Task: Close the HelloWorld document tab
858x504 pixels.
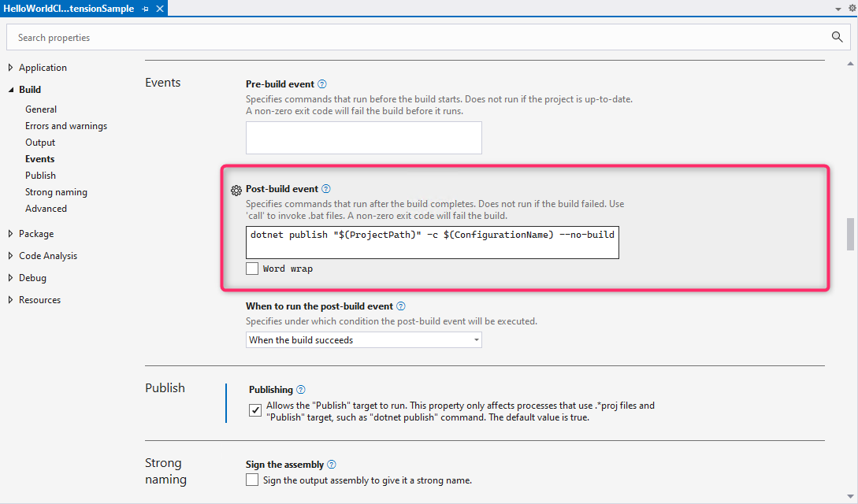Action: [x=160, y=9]
